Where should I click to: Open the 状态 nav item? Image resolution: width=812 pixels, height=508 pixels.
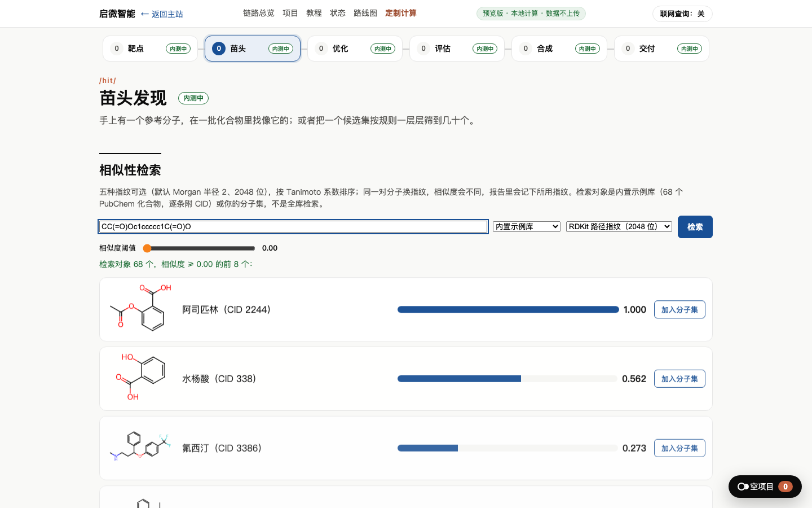pos(338,13)
